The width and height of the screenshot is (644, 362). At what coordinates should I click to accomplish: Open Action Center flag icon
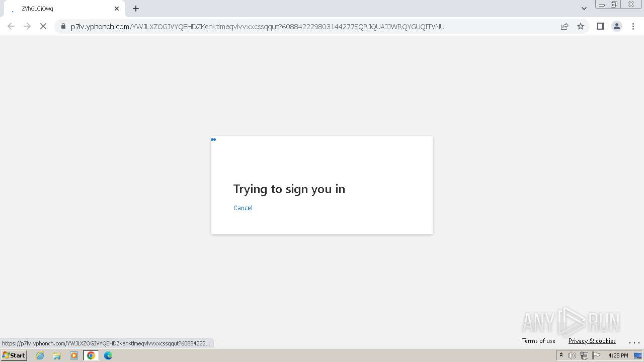click(x=596, y=355)
